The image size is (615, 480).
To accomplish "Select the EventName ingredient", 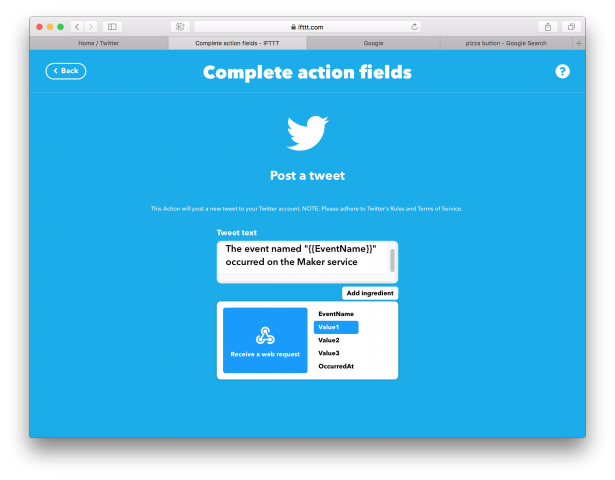I will click(336, 314).
